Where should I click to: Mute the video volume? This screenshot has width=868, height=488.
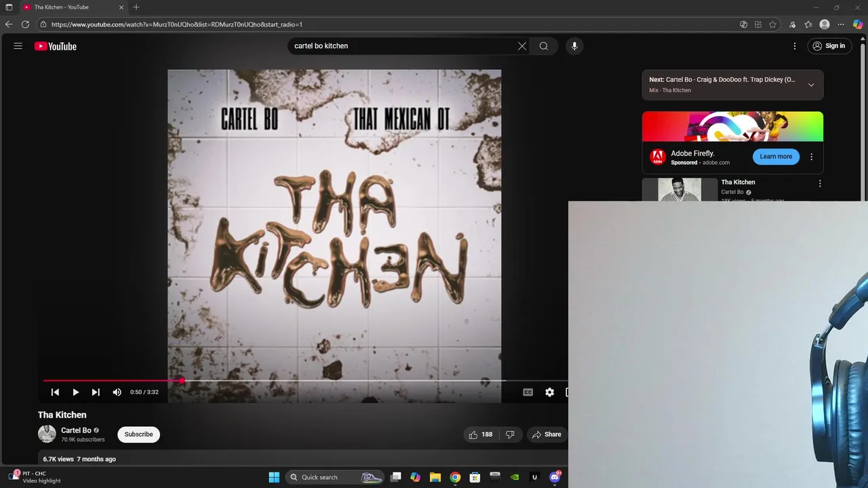117,392
